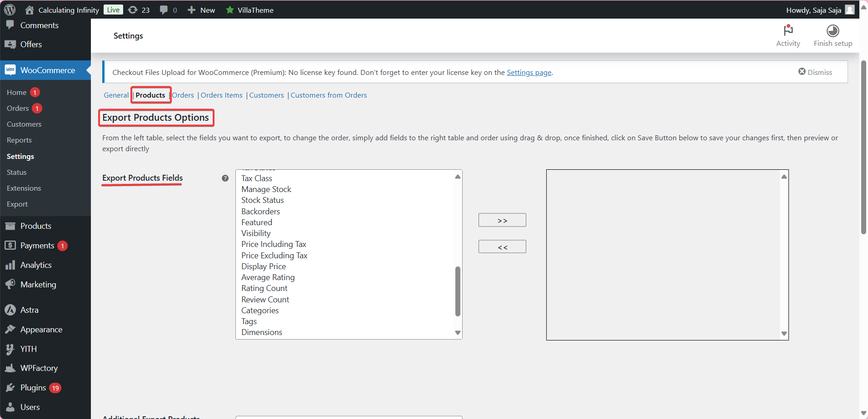Viewport: 868px width, 419px height.
Task: Open comments via the speech bubble icon
Action: pos(164,10)
